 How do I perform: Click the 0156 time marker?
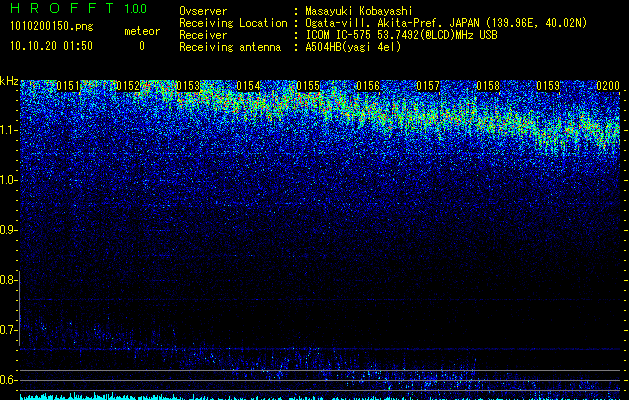[x=368, y=86]
